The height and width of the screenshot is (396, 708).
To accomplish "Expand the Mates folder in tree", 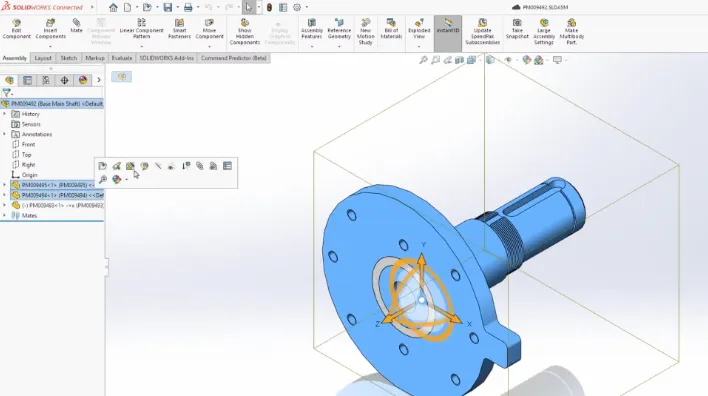I will (x=5, y=215).
